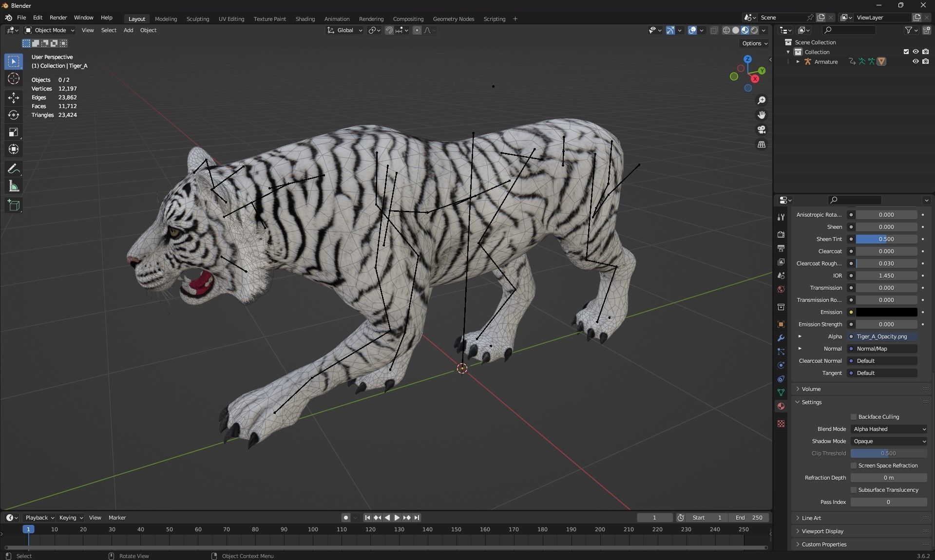Hide the Collection with its eye icon
This screenshot has width=935, height=560.
(916, 52)
